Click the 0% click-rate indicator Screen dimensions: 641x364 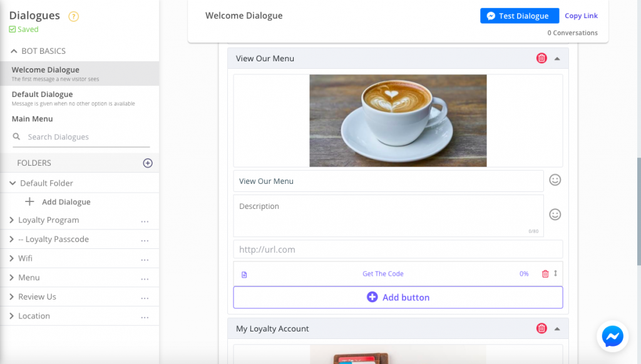point(524,274)
